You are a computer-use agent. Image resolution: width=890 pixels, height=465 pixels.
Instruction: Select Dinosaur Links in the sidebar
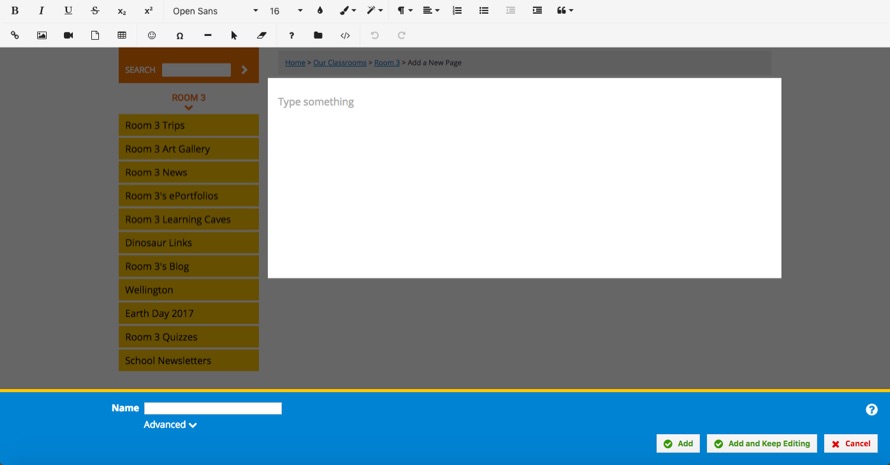tap(188, 243)
